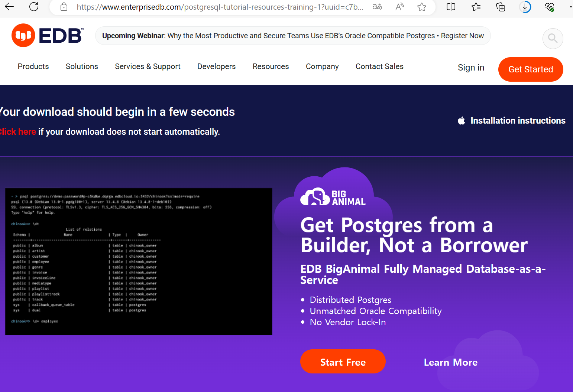Click 'No Vendor Lock-In' bullet text

(x=348, y=322)
